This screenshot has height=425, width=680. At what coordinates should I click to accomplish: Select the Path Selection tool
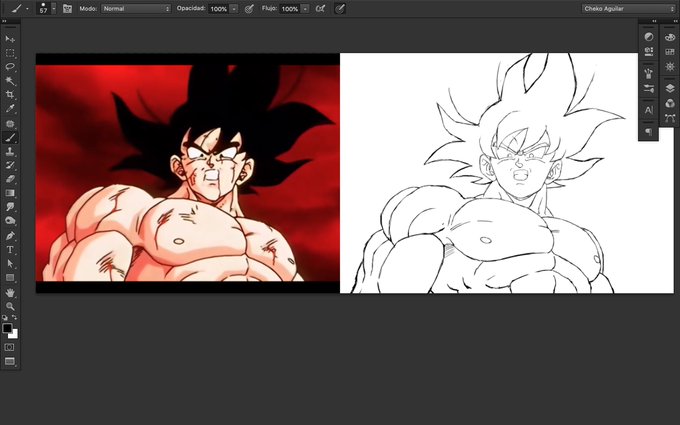[10, 263]
